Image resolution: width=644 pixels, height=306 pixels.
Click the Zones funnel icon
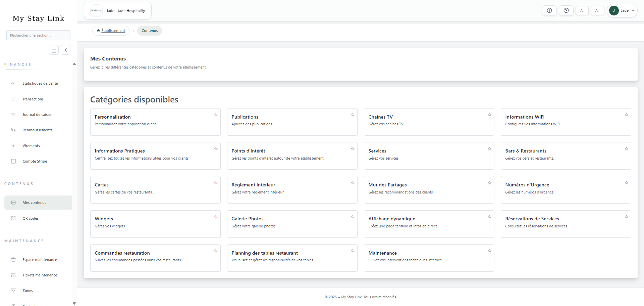(x=13, y=290)
